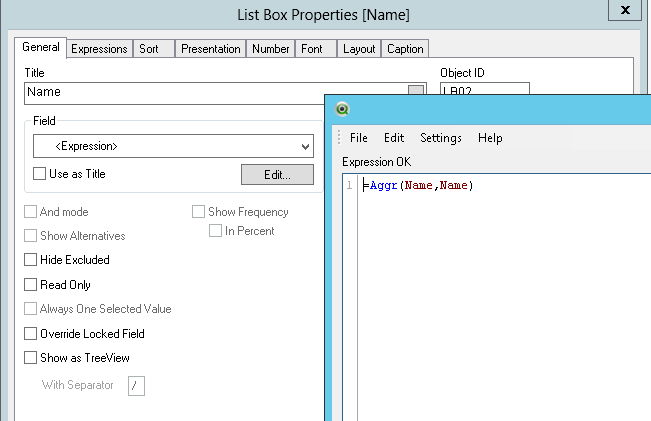651x421 pixels.
Task: Open the Sort tab
Action: 153,49
